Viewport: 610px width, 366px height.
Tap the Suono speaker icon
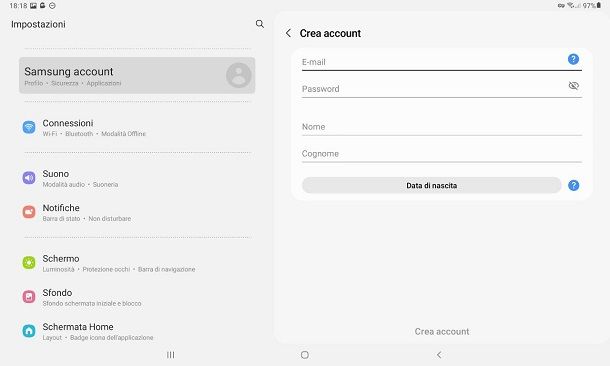tap(29, 178)
